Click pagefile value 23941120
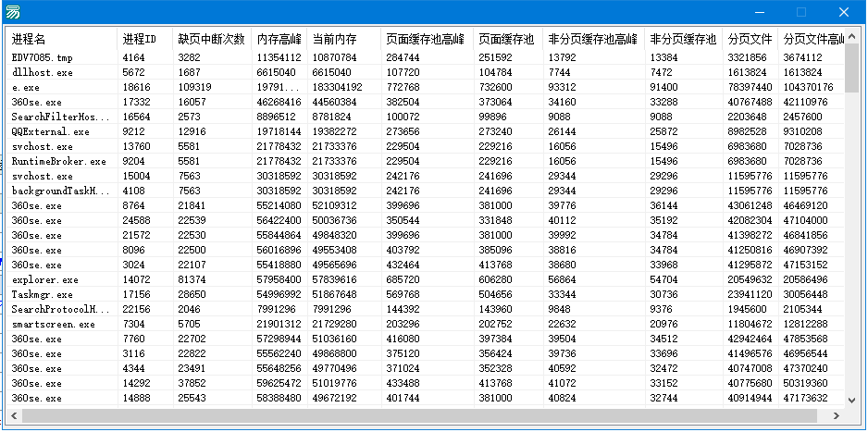The width and height of the screenshot is (868, 432). point(750,294)
